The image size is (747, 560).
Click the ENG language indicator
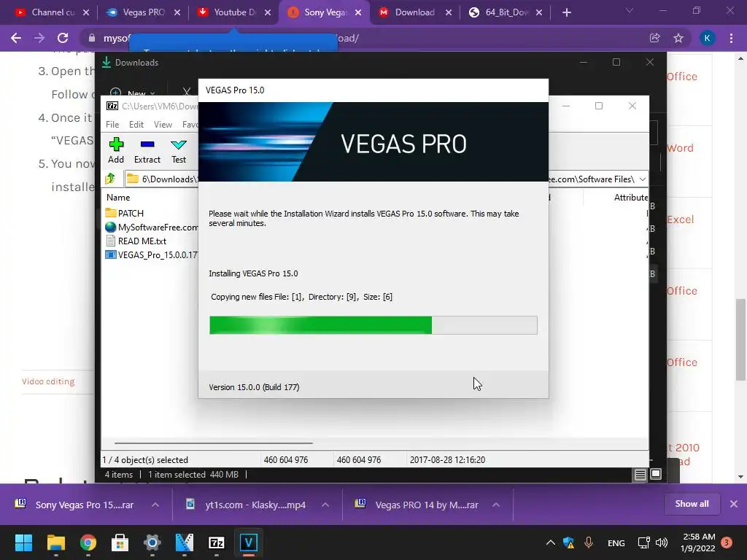point(616,542)
